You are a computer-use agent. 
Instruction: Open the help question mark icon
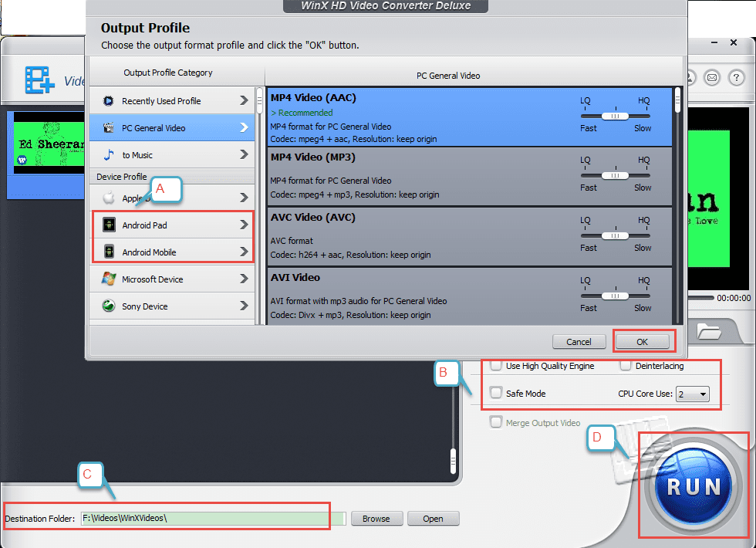[736, 78]
